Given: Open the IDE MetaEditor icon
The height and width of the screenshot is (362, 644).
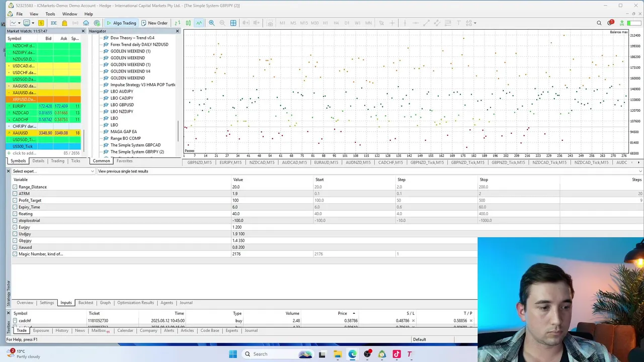Looking at the screenshot, I should 53,23.
